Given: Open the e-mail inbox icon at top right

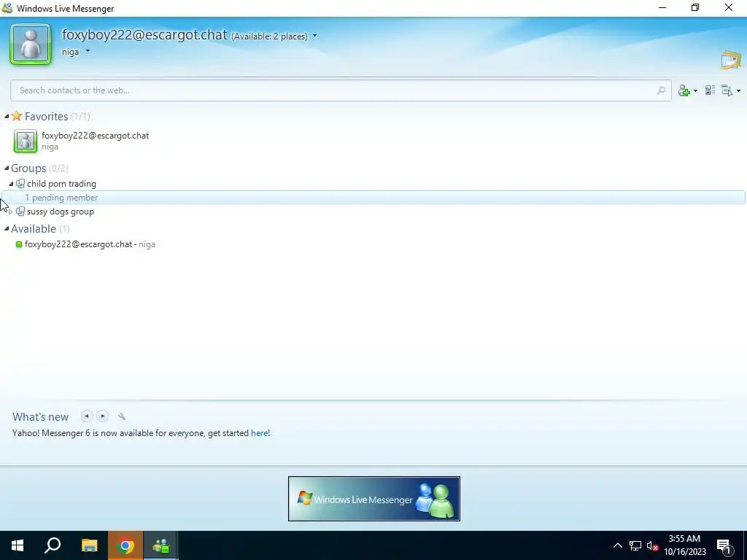Looking at the screenshot, I should point(731,61).
